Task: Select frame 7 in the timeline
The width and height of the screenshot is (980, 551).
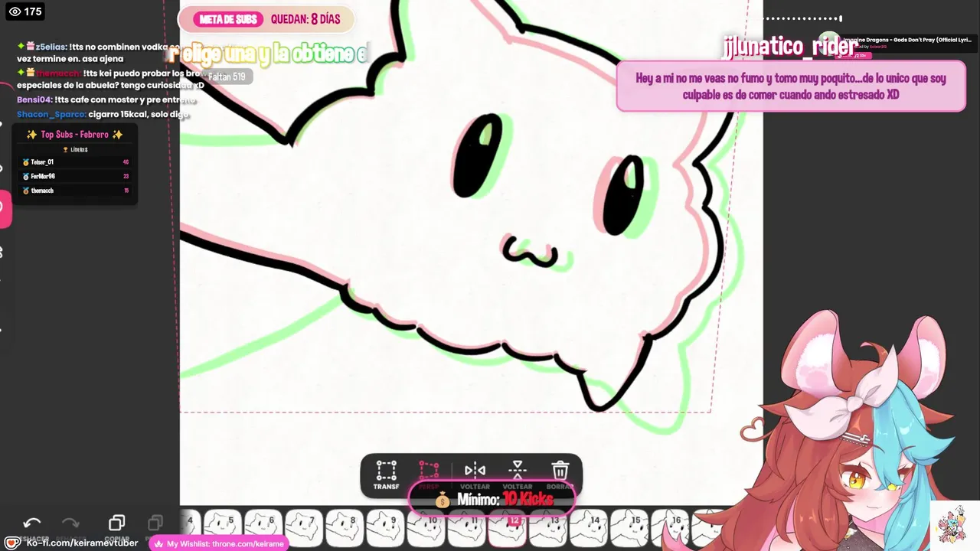Action: pyautogui.click(x=304, y=527)
